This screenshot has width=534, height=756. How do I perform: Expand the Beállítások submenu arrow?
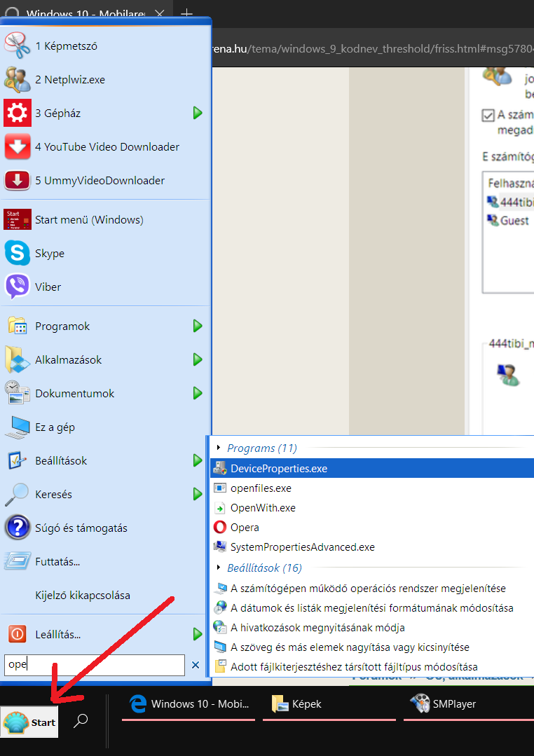pyautogui.click(x=198, y=460)
